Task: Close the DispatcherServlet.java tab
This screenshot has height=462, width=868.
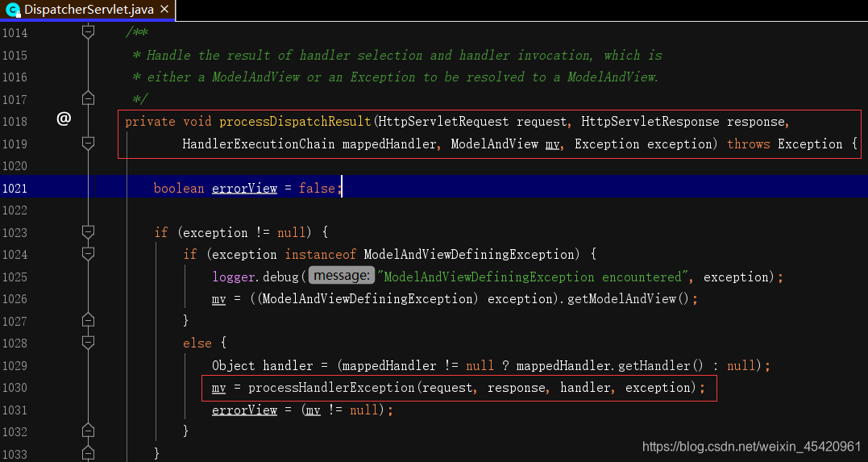Action: coord(164,10)
